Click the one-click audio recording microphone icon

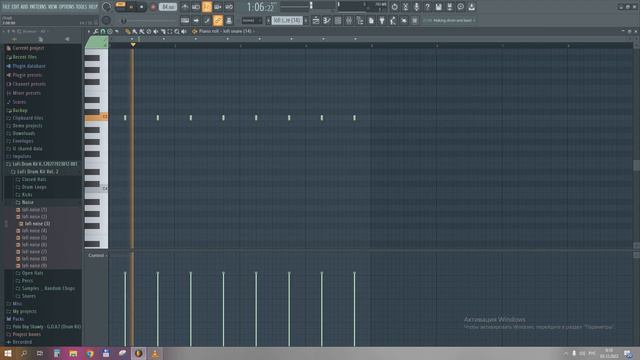point(416,7)
